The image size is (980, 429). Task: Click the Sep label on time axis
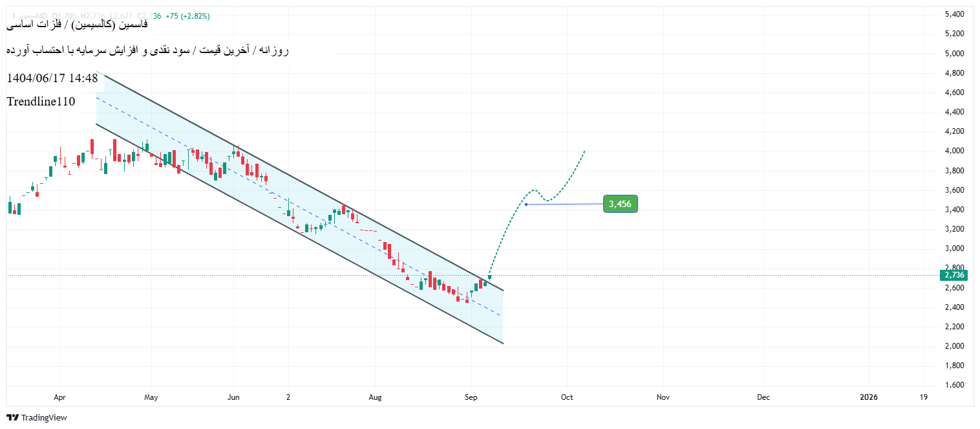471,397
